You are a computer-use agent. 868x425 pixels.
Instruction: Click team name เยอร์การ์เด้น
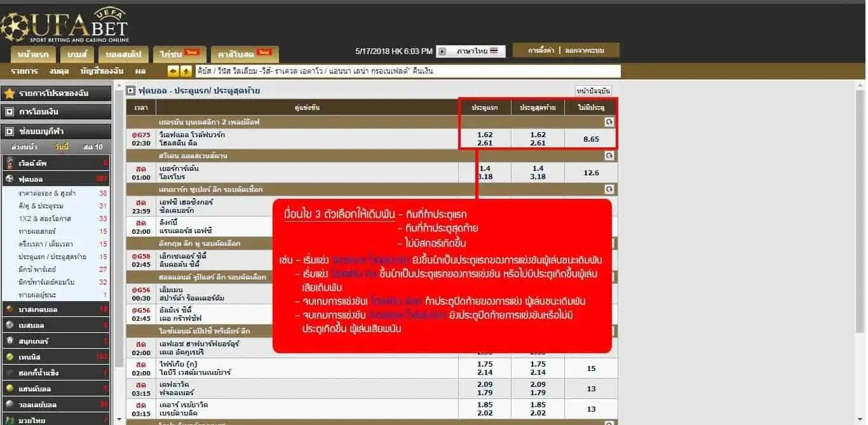point(180,168)
